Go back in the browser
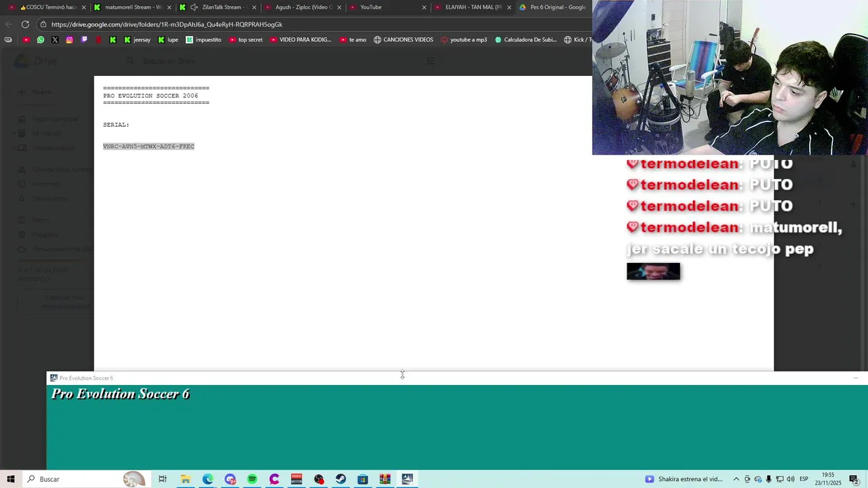Viewport: 868px width, 488px height. [9, 24]
